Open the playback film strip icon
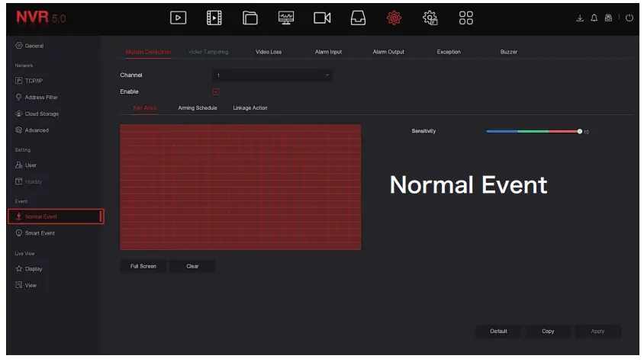This screenshot has width=644, height=362. click(x=214, y=18)
